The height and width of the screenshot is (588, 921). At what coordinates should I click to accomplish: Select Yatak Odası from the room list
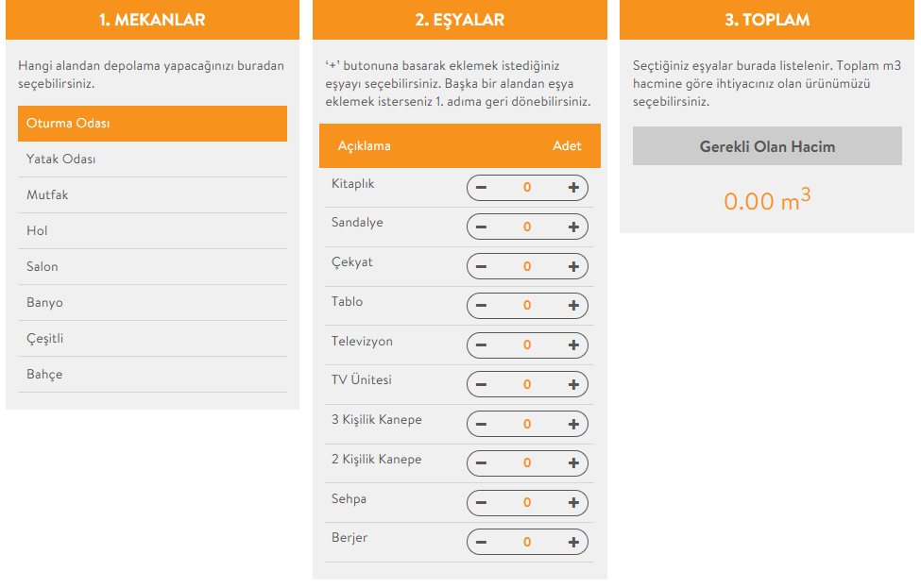pos(152,160)
